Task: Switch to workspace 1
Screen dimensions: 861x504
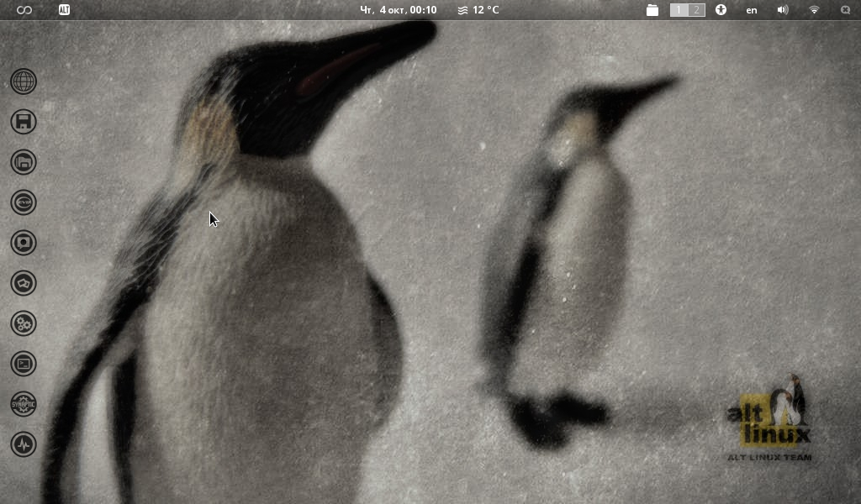Action: (679, 10)
